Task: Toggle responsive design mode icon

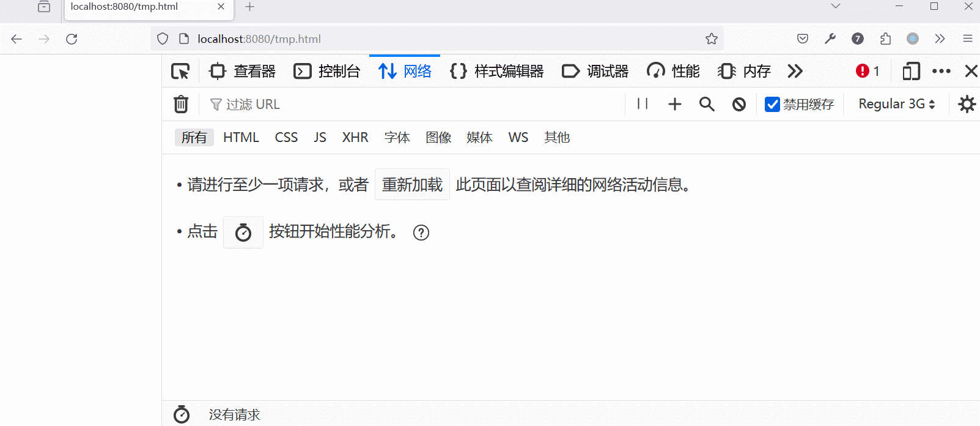Action: click(912, 72)
